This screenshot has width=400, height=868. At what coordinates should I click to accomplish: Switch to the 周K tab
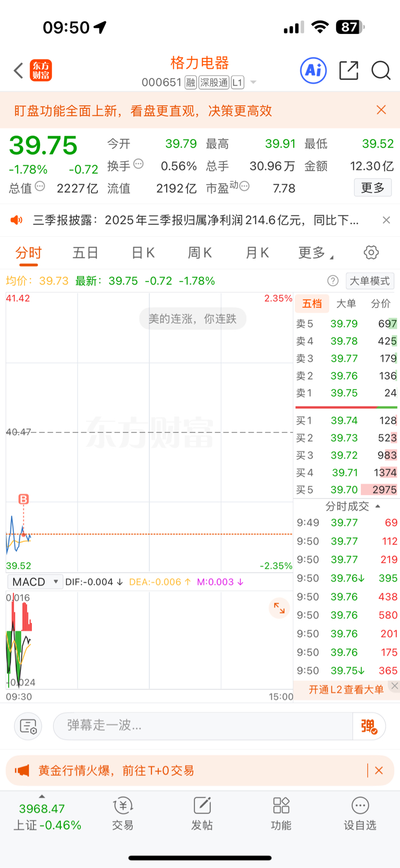(199, 253)
